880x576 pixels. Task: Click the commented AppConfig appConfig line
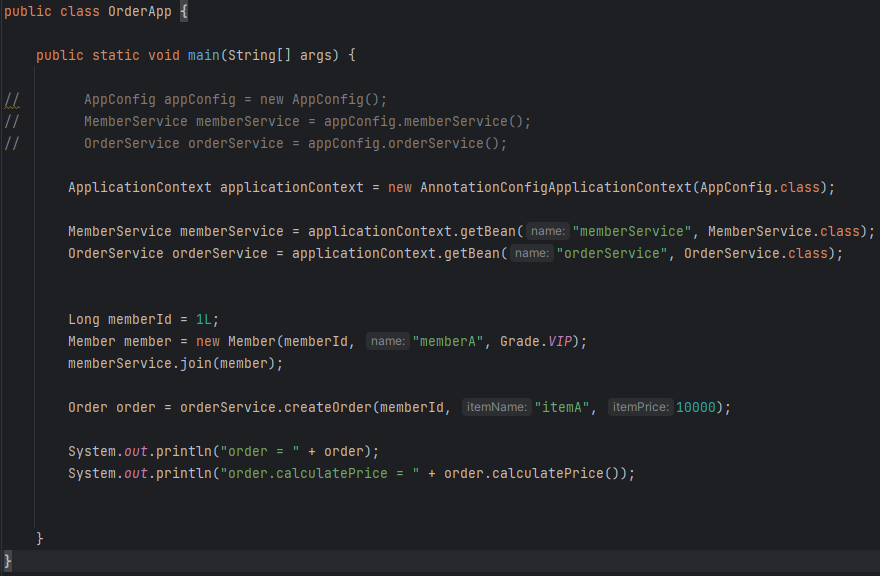click(235, 99)
